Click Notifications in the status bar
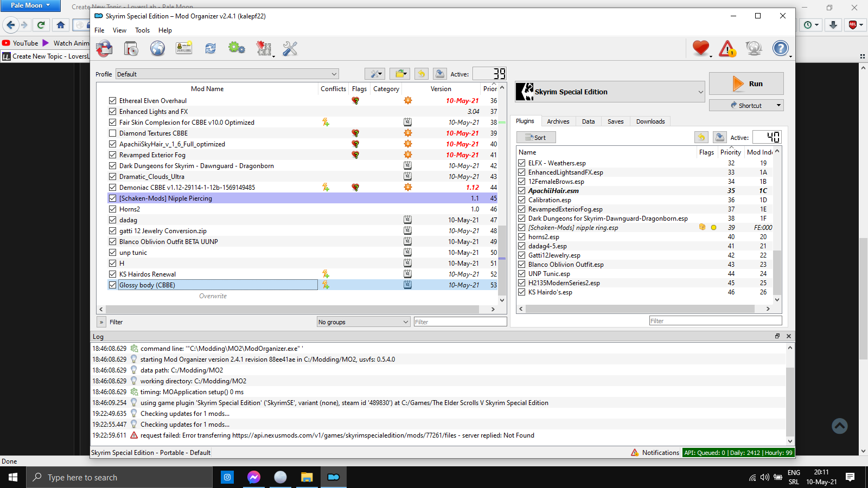Screen dimensions: 868x488 (x=655, y=453)
